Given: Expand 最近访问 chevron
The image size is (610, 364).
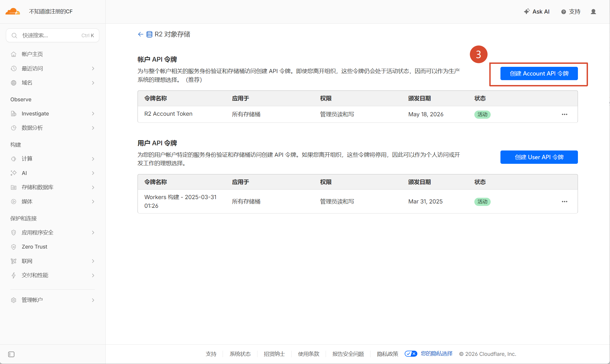Looking at the screenshot, I should coord(93,68).
